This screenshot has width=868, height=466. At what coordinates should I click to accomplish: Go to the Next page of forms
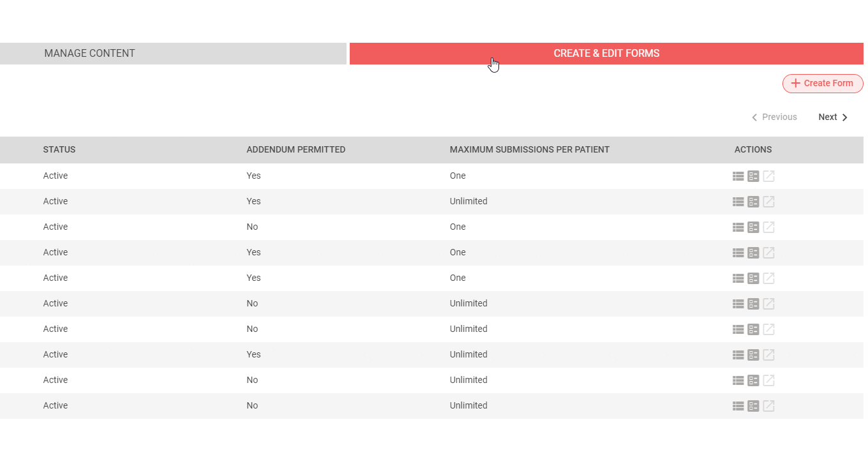click(x=833, y=117)
